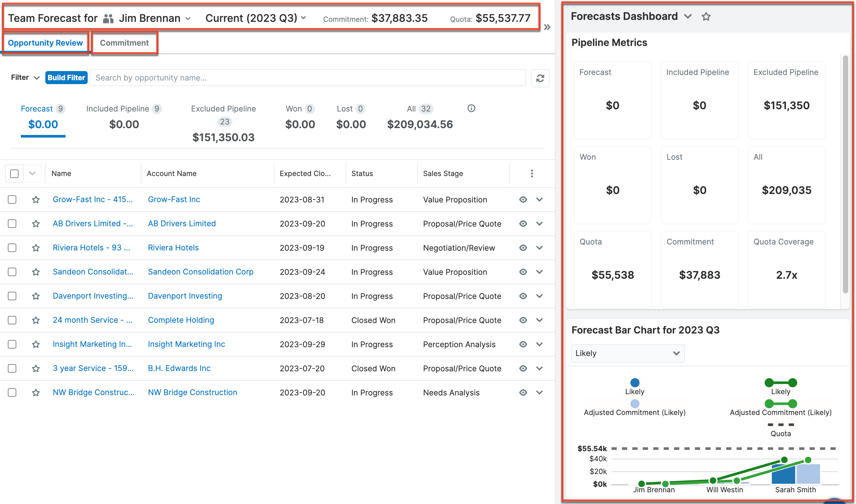Click the search by opportunity name field
The image size is (856, 504).
pos(307,78)
